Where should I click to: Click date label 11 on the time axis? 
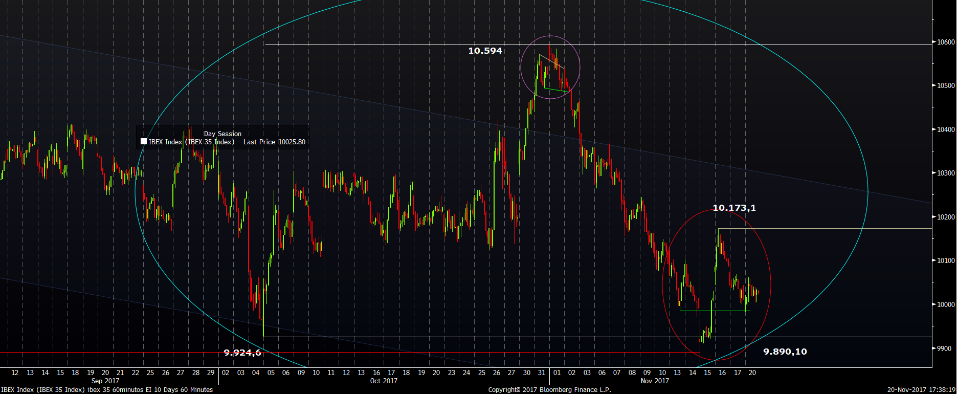pos(331,373)
